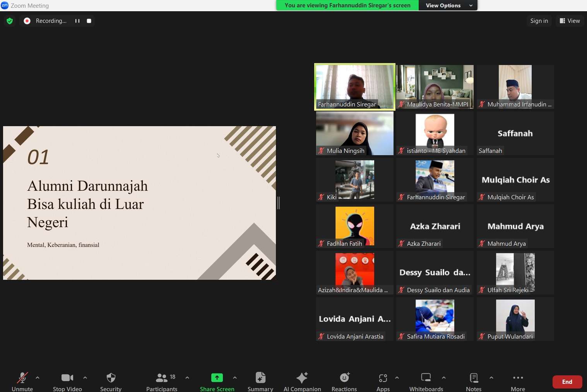Click the Zoom Meeting title bar logo
The height and width of the screenshot is (392, 587).
[x=5, y=5]
